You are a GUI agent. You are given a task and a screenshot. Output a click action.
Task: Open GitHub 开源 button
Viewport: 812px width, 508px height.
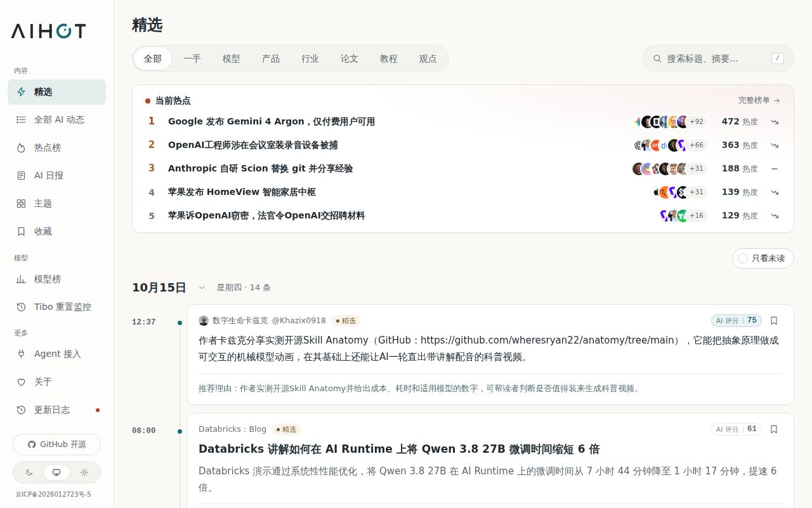coord(56,444)
